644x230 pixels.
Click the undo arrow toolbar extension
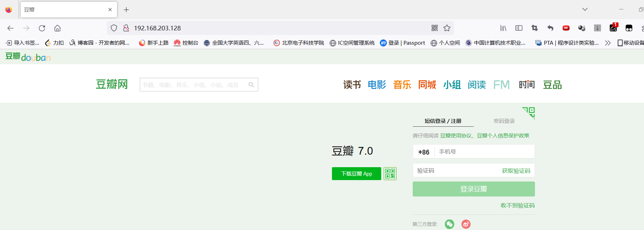tap(550, 28)
